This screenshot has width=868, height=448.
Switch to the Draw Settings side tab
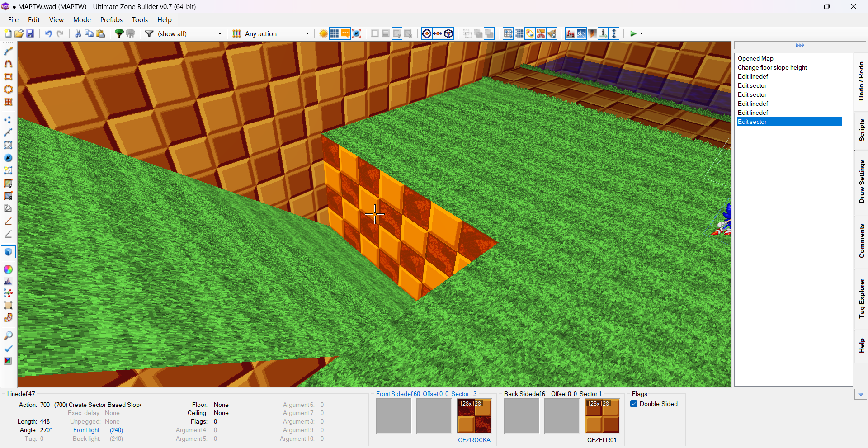(861, 182)
